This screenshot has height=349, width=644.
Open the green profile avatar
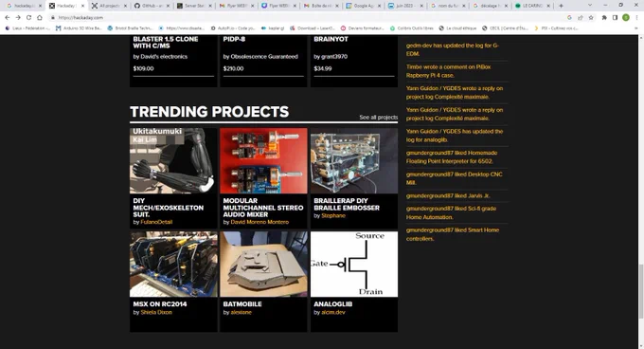(625, 18)
